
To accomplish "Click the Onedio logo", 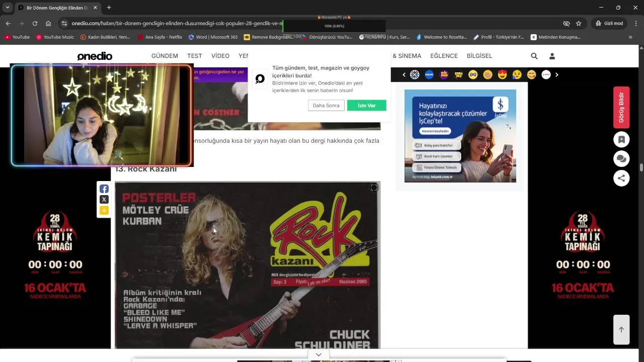I will [x=95, y=56].
